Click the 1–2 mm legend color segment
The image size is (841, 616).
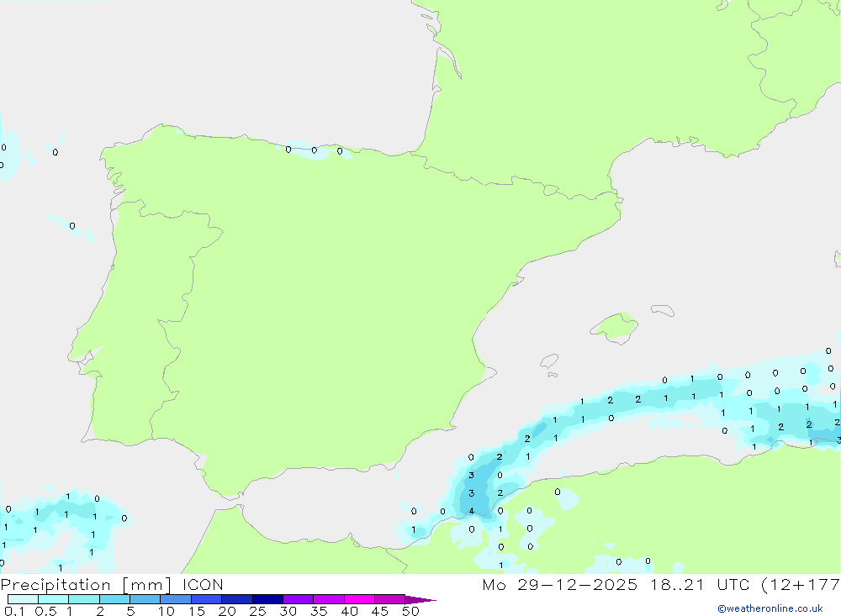pyautogui.click(x=83, y=599)
